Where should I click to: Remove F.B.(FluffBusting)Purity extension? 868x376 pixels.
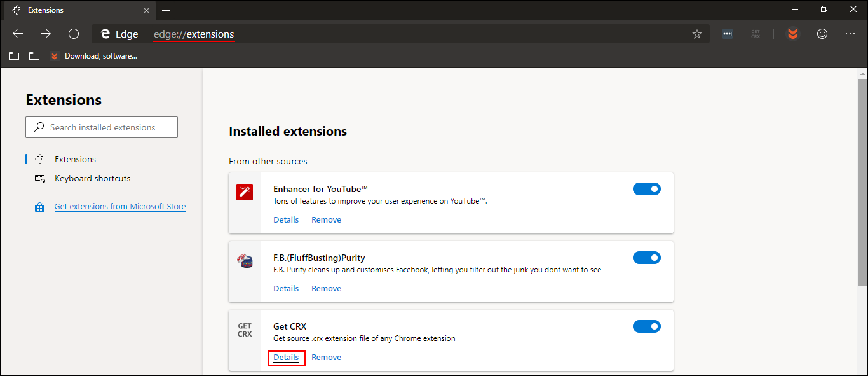326,288
